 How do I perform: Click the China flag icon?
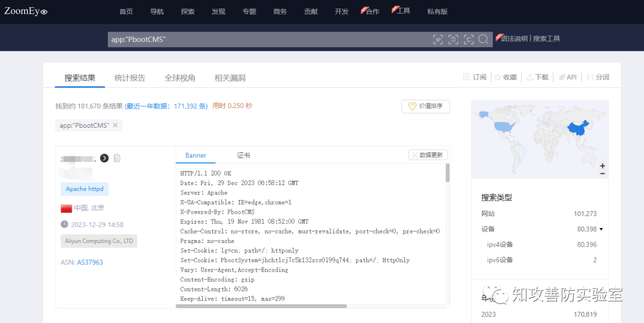[66, 208]
